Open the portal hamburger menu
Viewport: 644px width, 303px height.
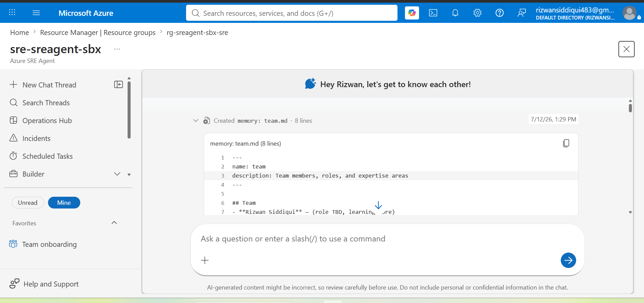[x=36, y=13]
